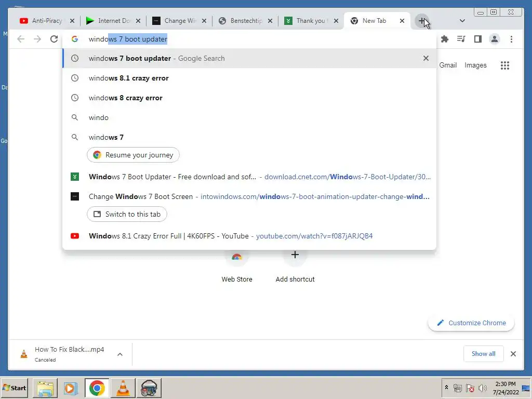This screenshot has height=399, width=532.
Task: Open the Google apps grid
Action: pyautogui.click(x=505, y=65)
